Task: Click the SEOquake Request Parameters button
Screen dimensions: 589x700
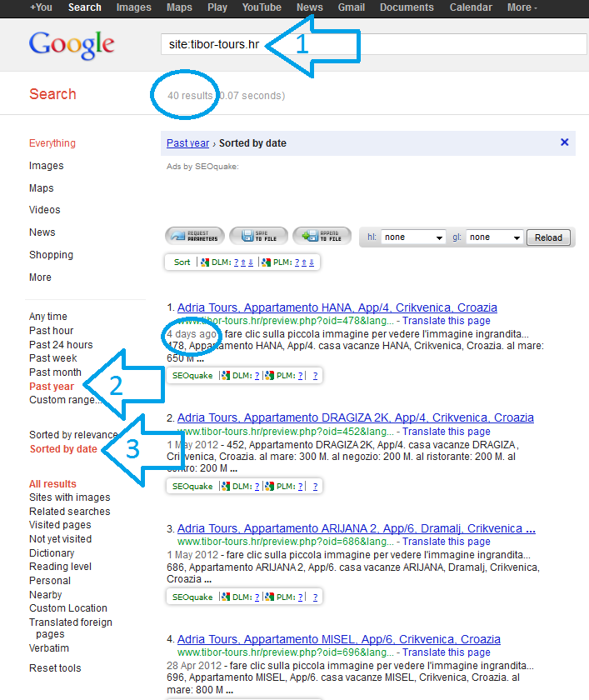Action: (x=194, y=236)
